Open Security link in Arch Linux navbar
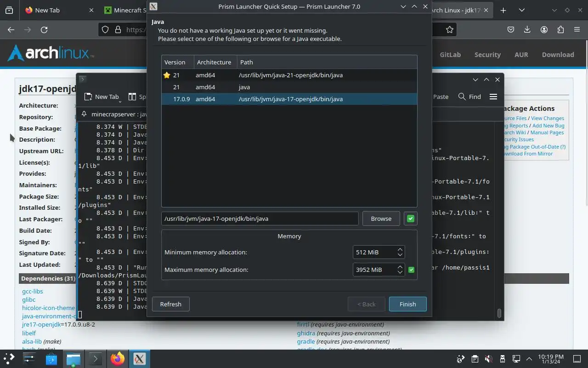This screenshot has width=588, height=368. pos(487,54)
